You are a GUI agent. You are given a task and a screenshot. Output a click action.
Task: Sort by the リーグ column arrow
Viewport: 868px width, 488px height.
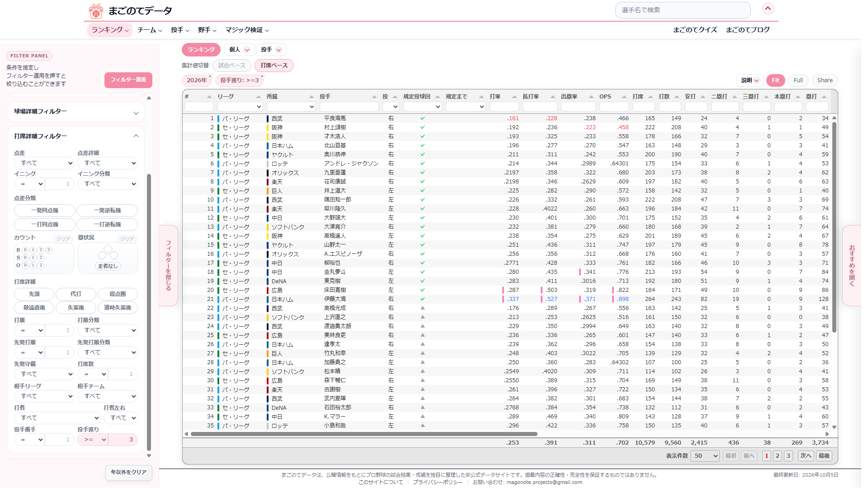259,97
